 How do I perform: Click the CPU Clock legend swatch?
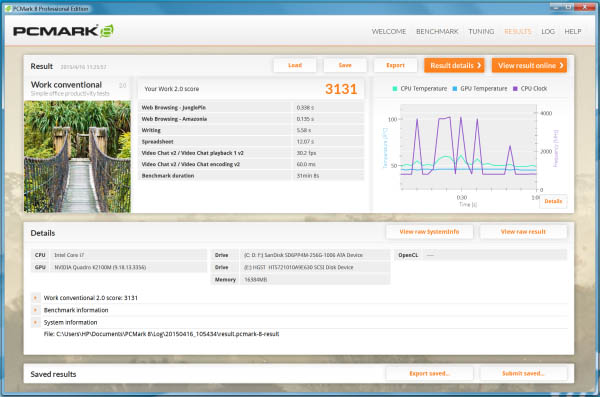(515, 89)
